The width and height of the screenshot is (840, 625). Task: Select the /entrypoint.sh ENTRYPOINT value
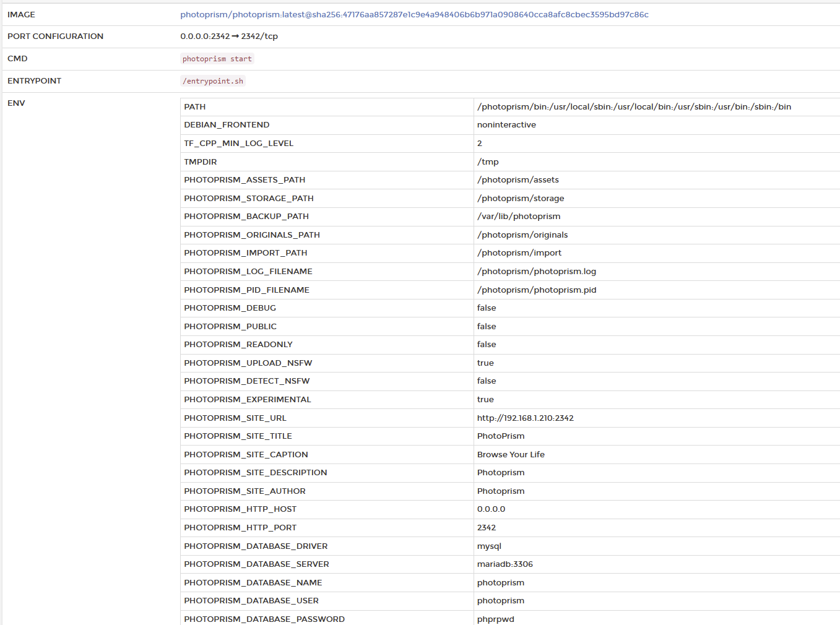213,80
